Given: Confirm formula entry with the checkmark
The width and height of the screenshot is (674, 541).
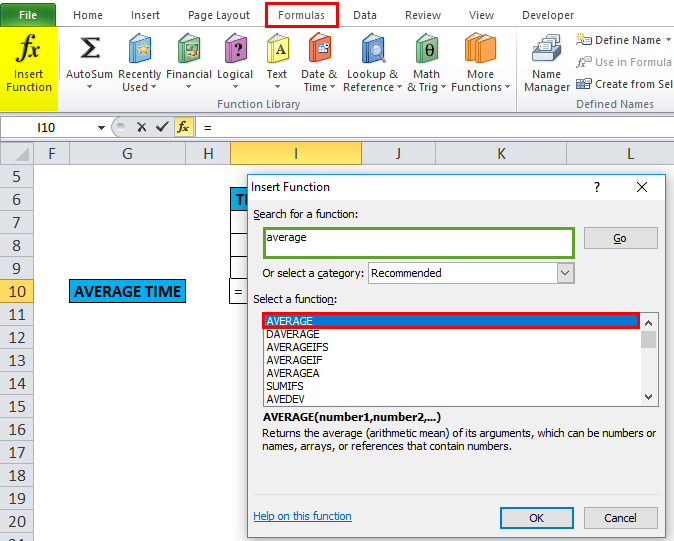Looking at the screenshot, I should (162, 127).
